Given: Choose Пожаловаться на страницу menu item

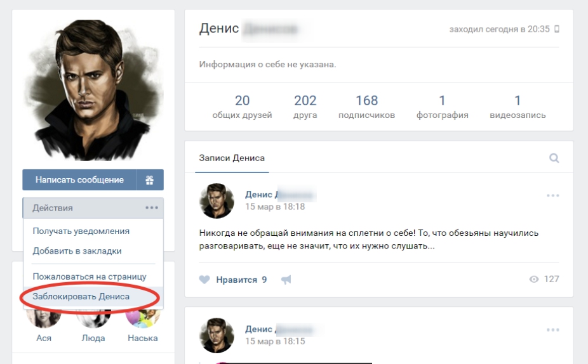Looking at the screenshot, I should (x=90, y=277).
